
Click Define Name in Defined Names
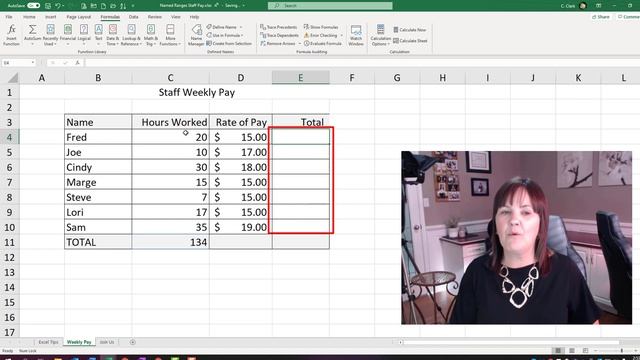click(222, 27)
